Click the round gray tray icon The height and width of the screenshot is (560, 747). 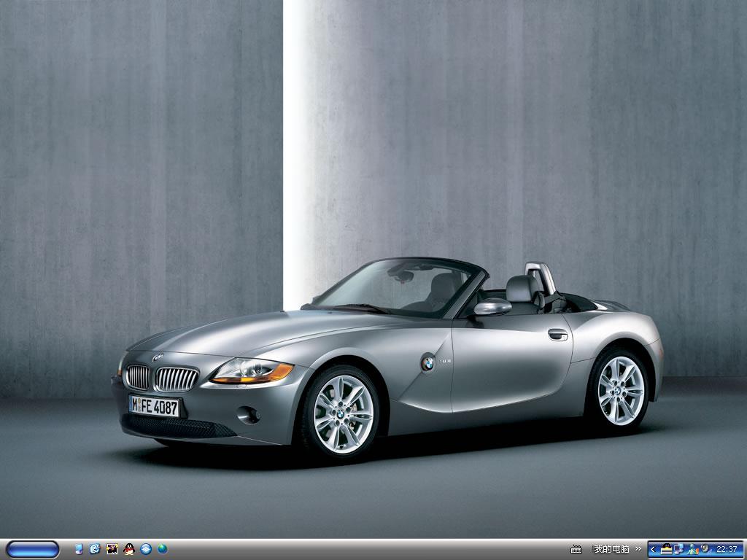pos(705,549)
